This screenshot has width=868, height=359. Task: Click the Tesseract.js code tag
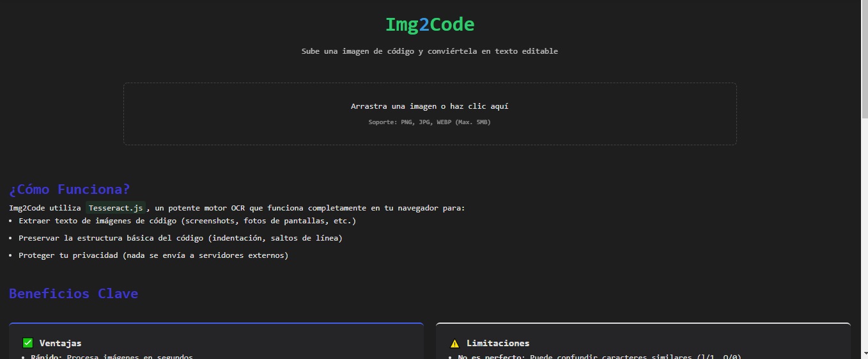116,208
